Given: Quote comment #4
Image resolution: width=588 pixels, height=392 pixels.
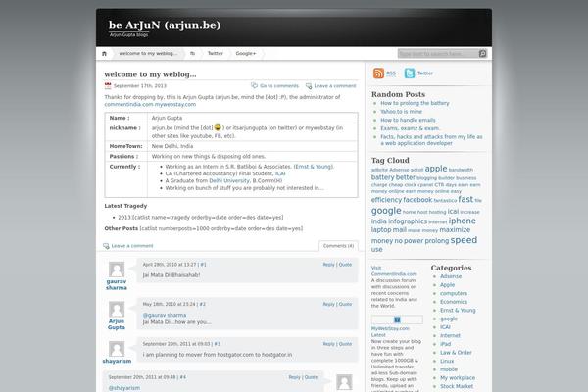Looking at the screenshot, I should (x=311, y=377).
